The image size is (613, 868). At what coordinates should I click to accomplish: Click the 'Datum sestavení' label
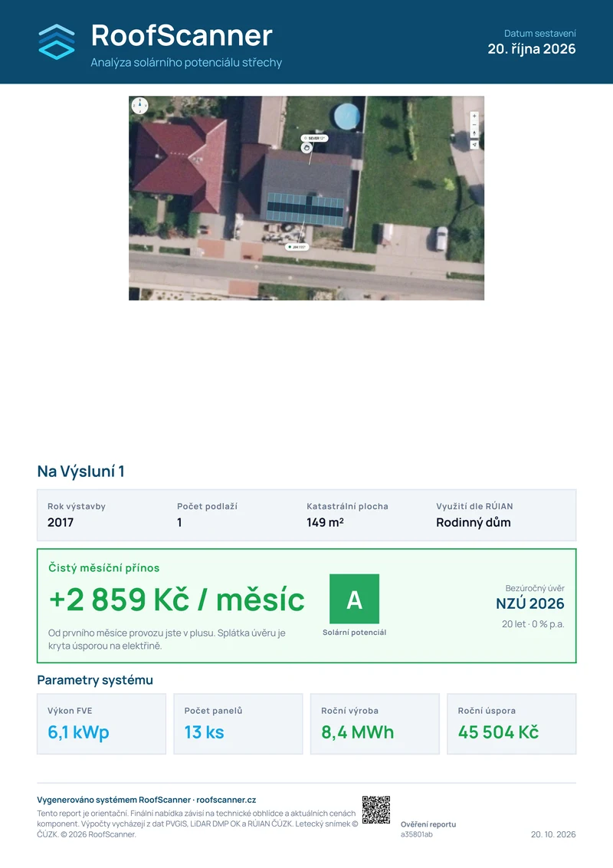(x=540, y=33)
